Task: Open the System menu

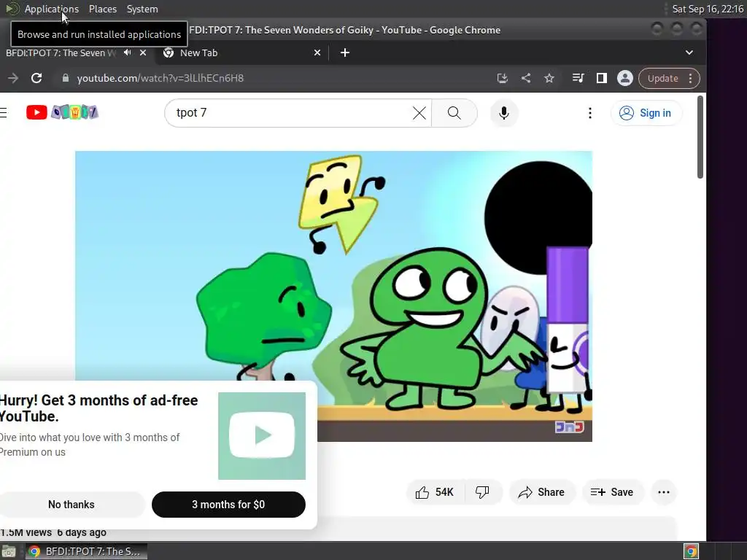Action: point(142,9)
